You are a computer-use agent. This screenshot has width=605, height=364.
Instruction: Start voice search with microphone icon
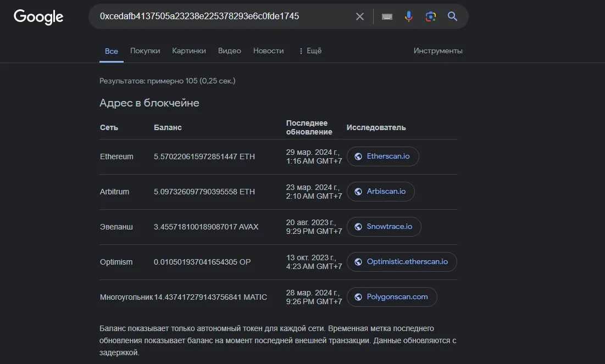(409, 16)
